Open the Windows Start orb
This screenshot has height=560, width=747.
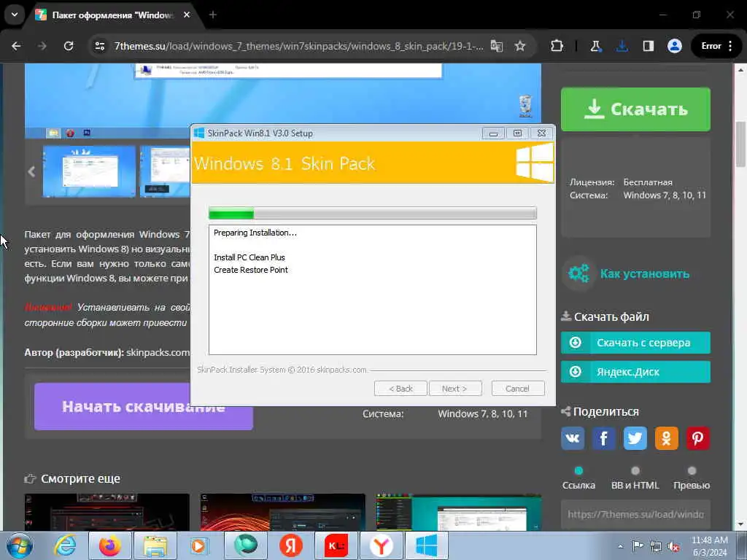click(20, 545)
